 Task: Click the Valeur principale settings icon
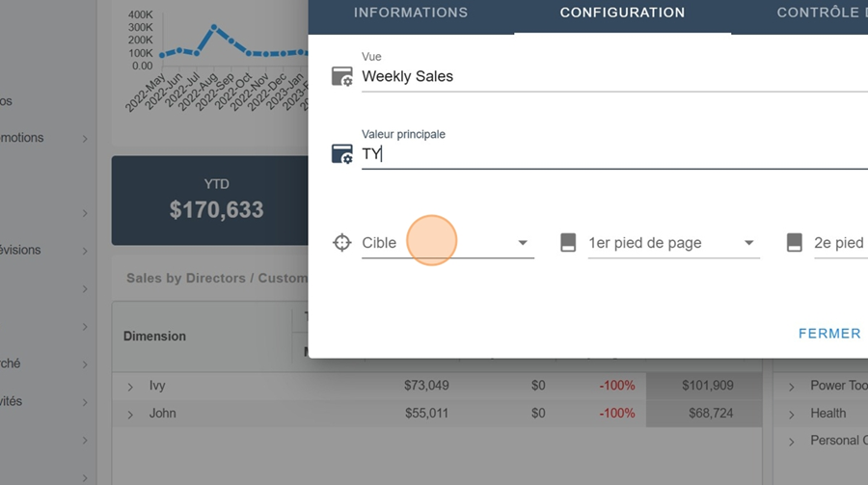341,154
